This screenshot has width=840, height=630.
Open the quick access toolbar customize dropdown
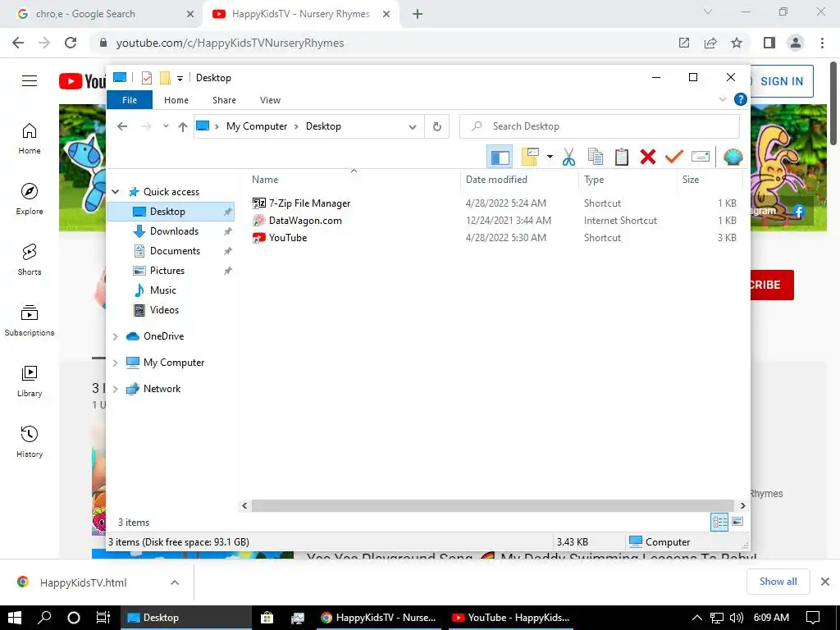(180, 78)
